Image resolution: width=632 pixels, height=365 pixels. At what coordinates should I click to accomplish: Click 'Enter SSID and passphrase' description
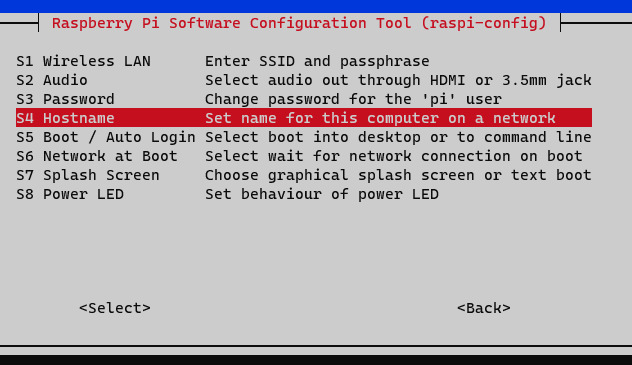coord(317,61)
